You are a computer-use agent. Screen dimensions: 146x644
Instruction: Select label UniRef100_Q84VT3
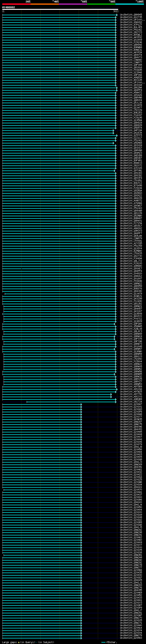(131, 57)
